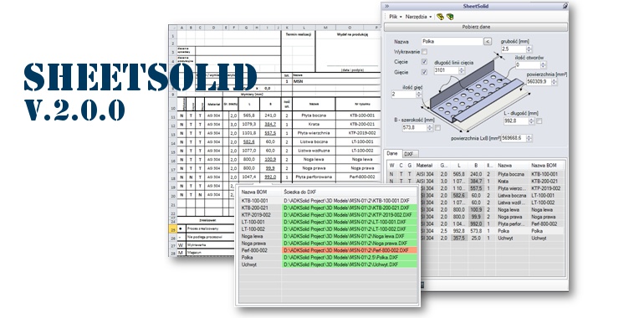
Task: Select the Dane tab
Action: pos(392,153)
